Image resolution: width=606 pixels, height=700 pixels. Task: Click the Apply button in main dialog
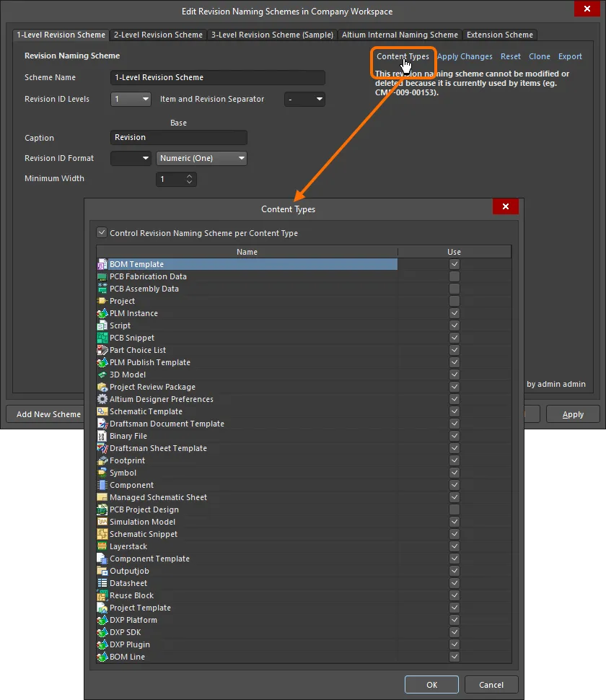pyautogui.click(x=573, y=414)
